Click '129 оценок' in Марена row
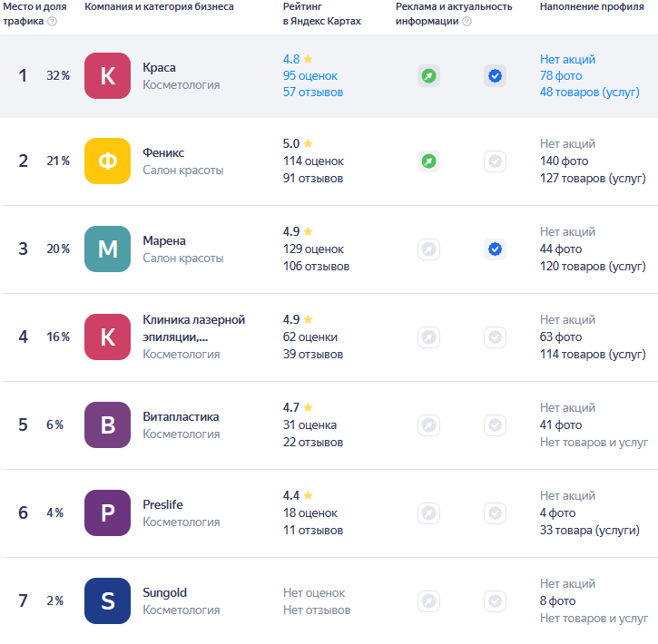 [x=313, y=249]
